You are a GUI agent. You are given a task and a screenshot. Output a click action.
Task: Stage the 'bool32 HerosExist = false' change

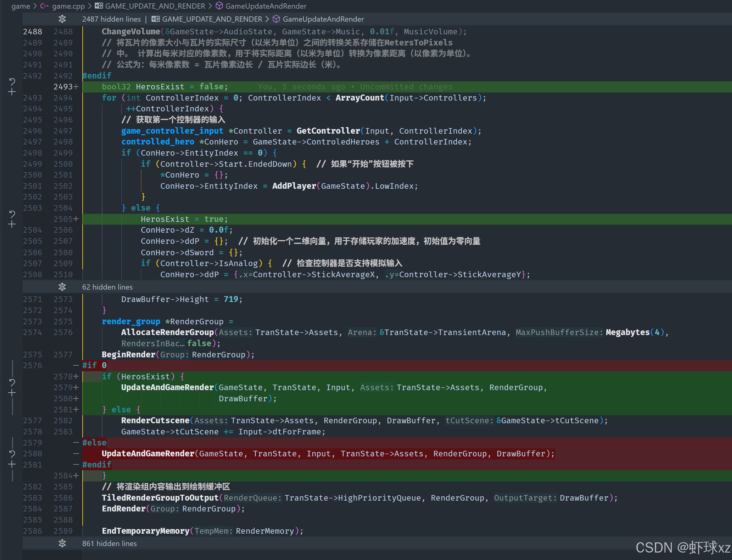[x=12, y=92]
